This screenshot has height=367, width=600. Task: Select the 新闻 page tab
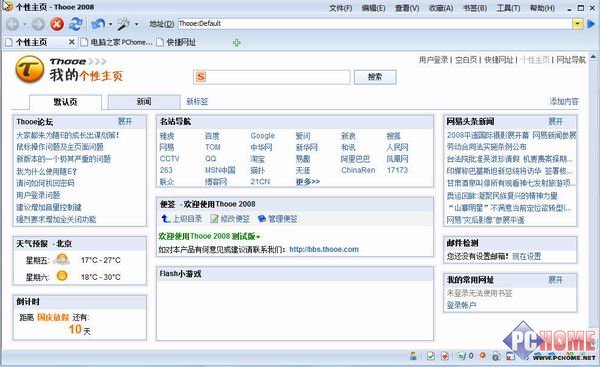coord(144,101)
